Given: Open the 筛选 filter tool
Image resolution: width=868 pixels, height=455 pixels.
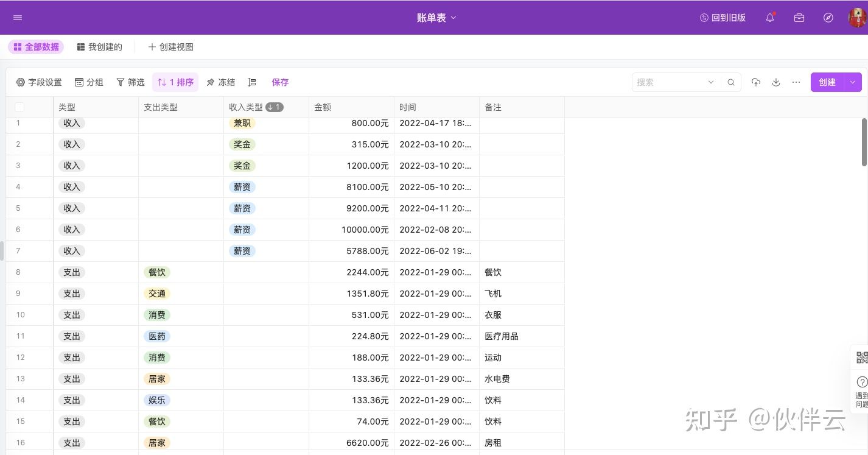Looking at the screenshot, I should click(x=130, y=82).
